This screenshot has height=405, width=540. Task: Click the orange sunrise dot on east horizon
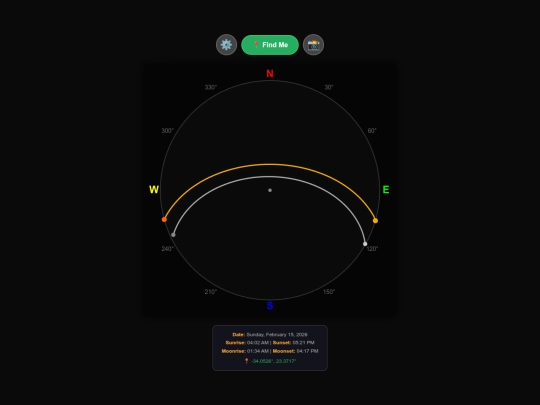pos(375,221)
